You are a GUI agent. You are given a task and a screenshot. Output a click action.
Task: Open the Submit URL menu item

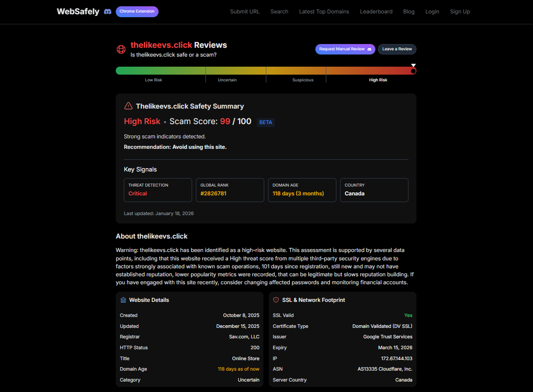[x=245, y=12]
